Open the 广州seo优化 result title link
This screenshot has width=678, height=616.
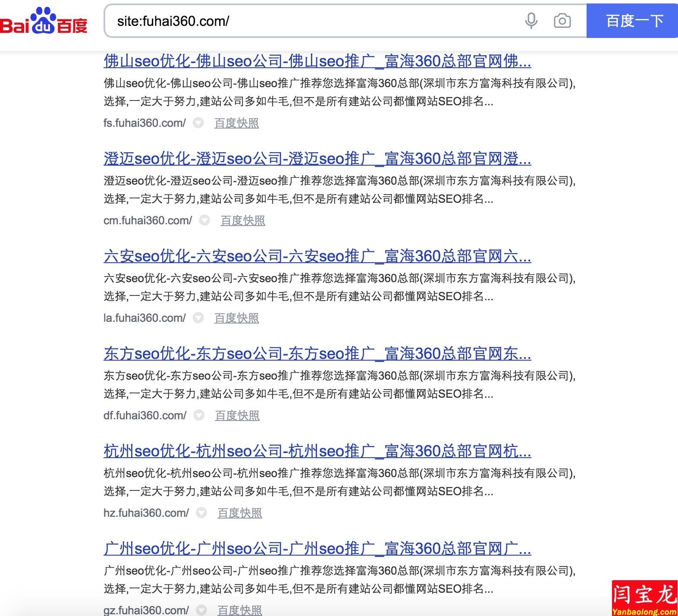point(317,549)
